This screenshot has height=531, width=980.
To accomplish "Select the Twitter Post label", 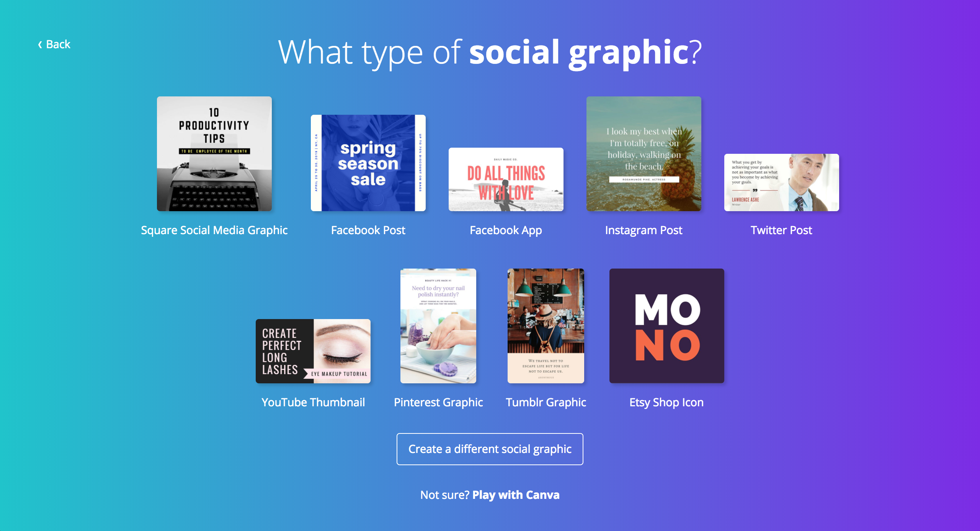I will click(x=782, y=230).
